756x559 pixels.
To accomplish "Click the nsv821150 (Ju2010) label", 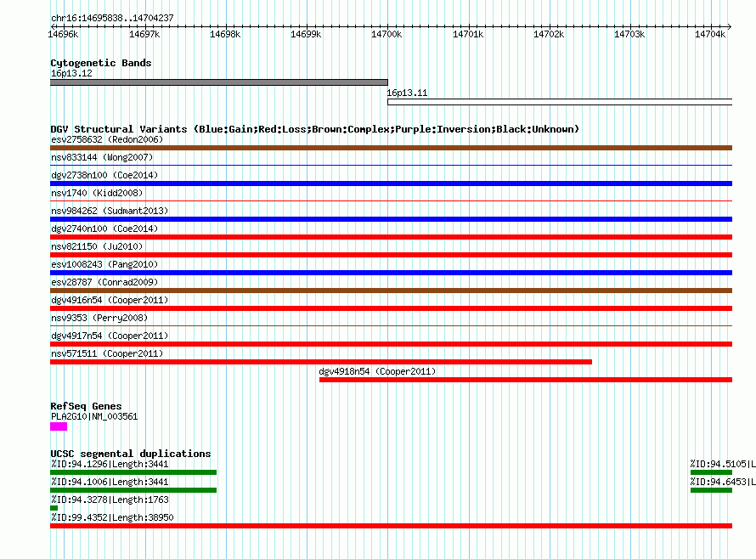I will point(97,246).
